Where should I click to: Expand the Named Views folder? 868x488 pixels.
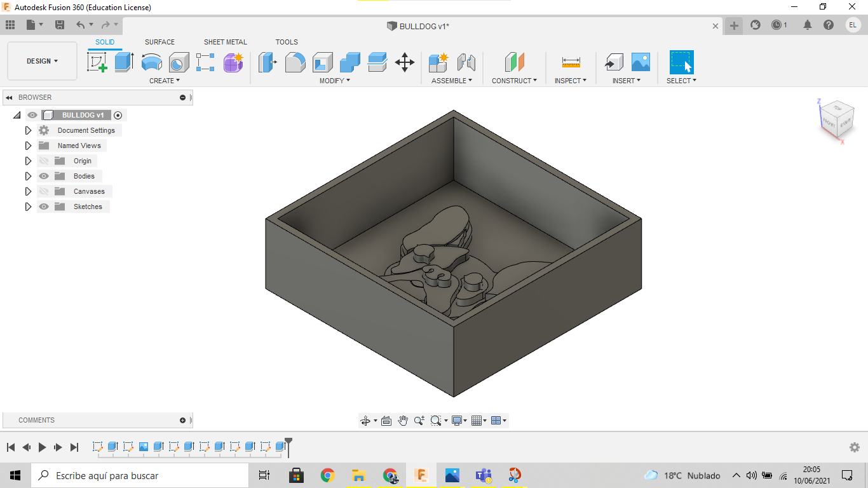pyautogui.click(x=28, y=146)
